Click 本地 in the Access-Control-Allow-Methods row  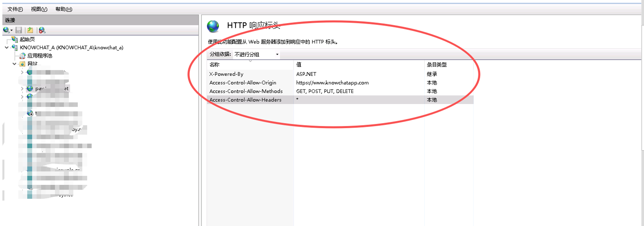[x=432, y=91]
